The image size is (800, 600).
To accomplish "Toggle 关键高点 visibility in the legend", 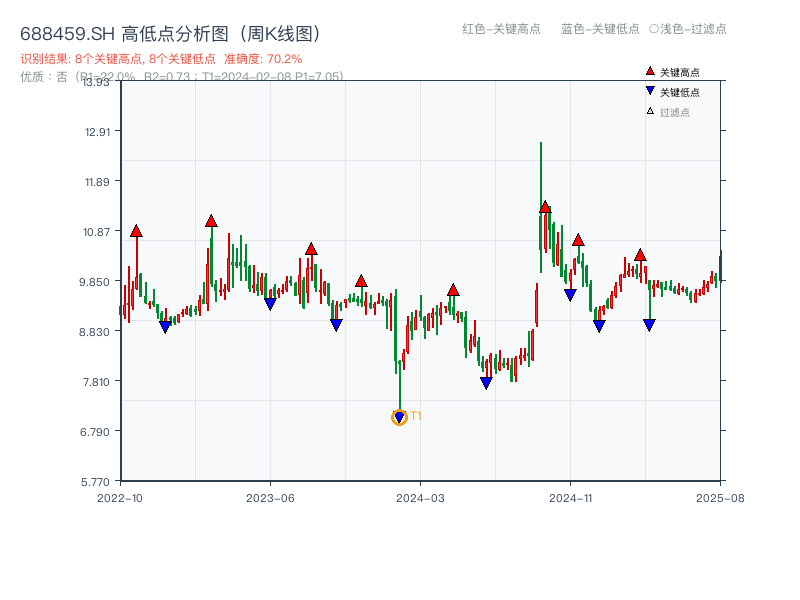I will (668, 71).
